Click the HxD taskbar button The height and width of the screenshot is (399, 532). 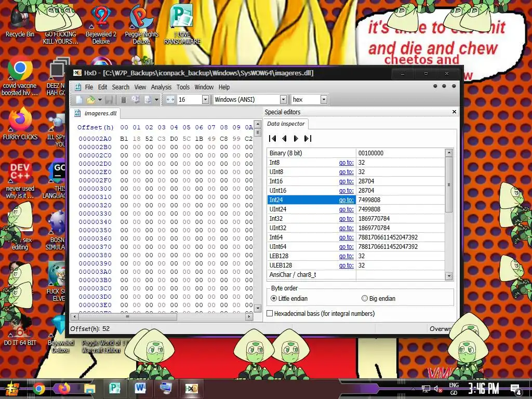(x=191, y=389)
